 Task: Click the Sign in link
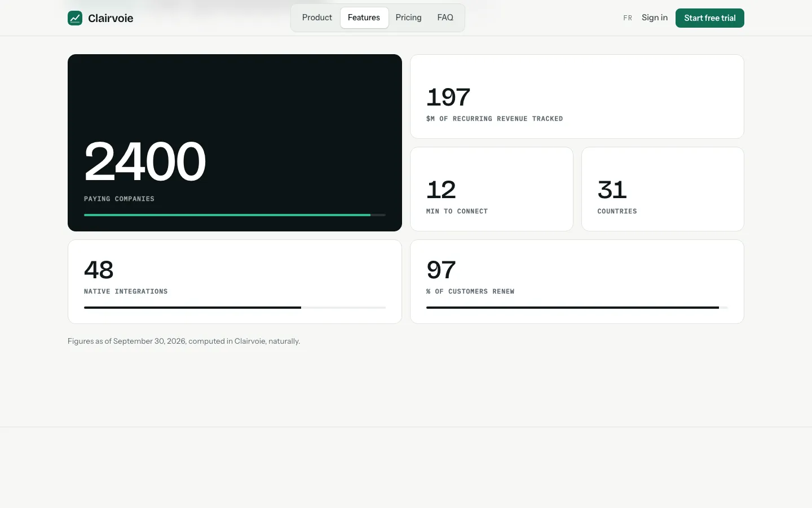pyautogui.click(x=655, y=17)
